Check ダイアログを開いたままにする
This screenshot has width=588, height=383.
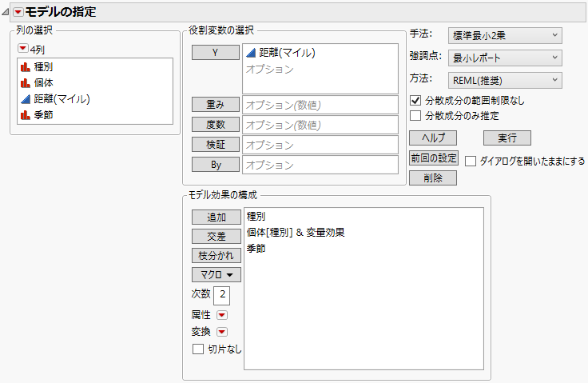click(471, 161)
